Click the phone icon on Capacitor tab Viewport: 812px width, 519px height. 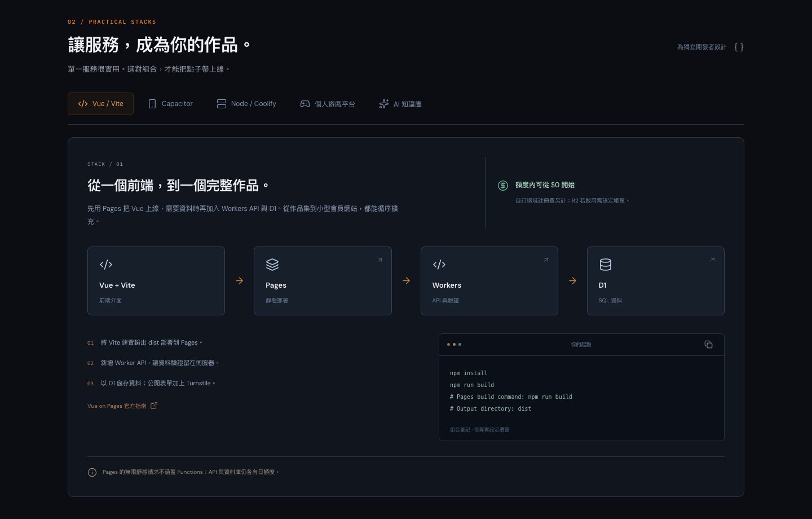[x=152, y=104]
